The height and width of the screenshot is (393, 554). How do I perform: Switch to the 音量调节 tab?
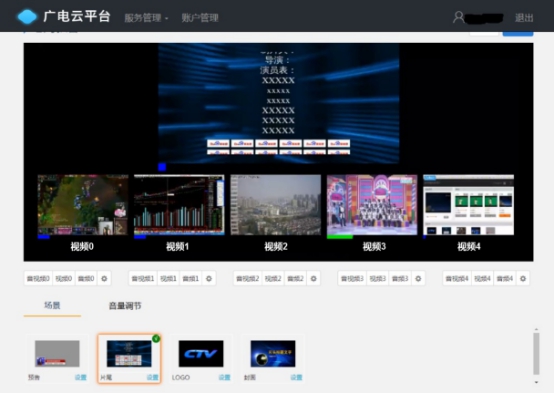(125, 306)
